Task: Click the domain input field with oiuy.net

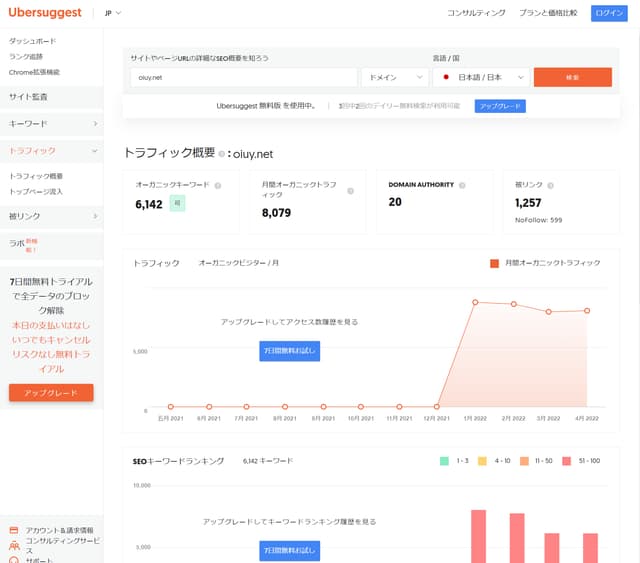Action: point(244,77)
